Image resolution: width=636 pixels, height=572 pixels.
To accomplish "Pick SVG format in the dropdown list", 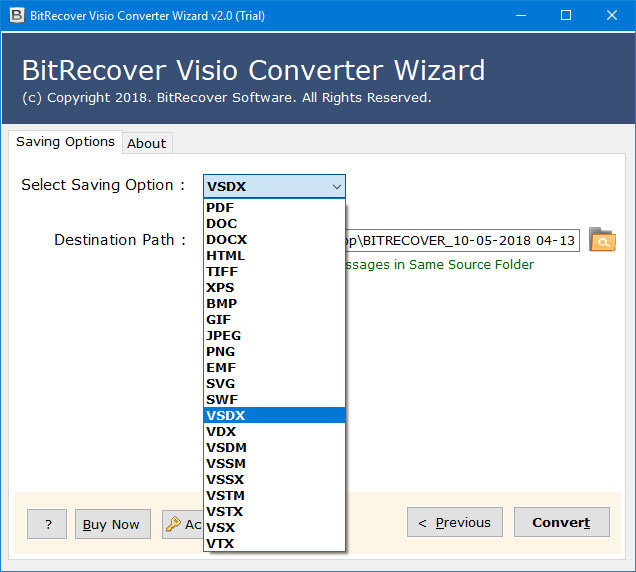I will pos(274,383).
